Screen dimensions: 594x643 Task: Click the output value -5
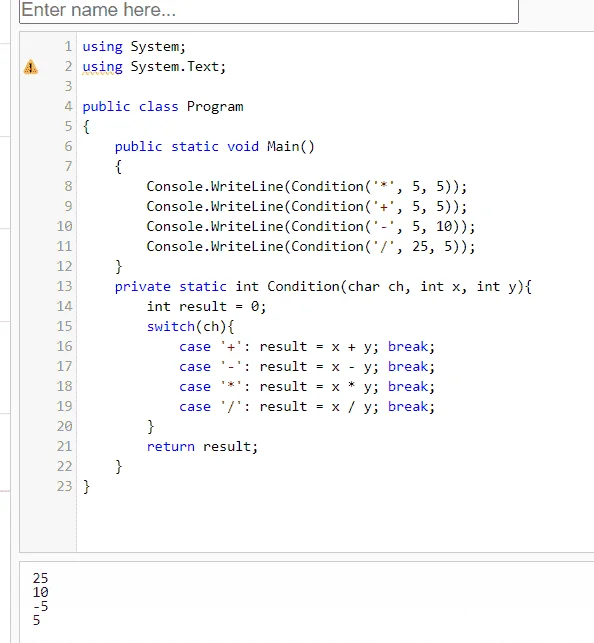pos(41,606)
